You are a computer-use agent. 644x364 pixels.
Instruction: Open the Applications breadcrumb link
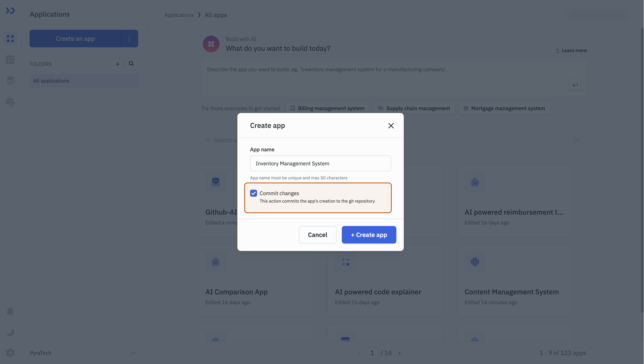[x=179, y=15]
